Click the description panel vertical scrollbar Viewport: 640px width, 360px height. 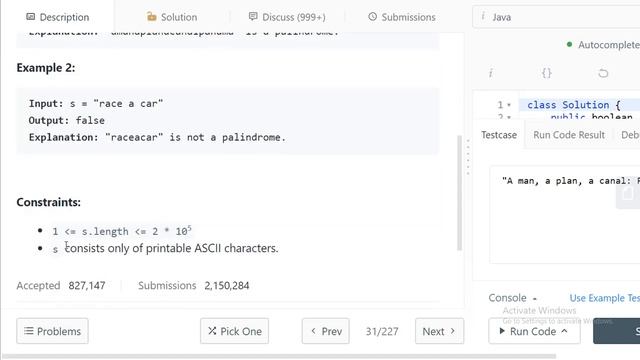(459, 193)
